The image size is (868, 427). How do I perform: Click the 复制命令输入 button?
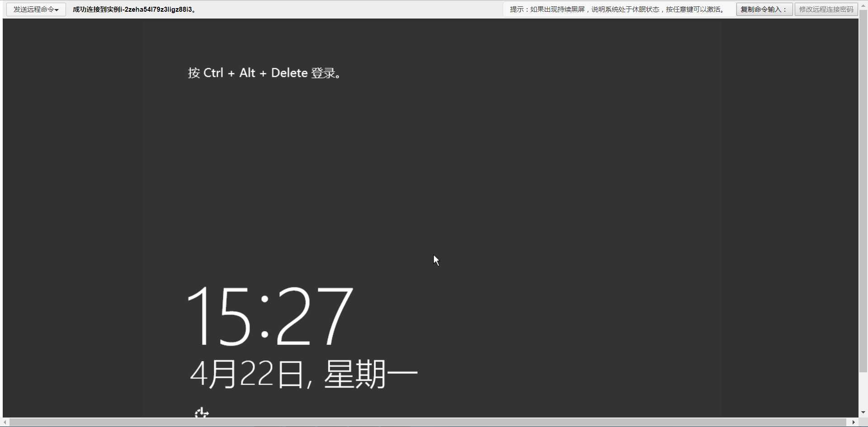(764, 9)
